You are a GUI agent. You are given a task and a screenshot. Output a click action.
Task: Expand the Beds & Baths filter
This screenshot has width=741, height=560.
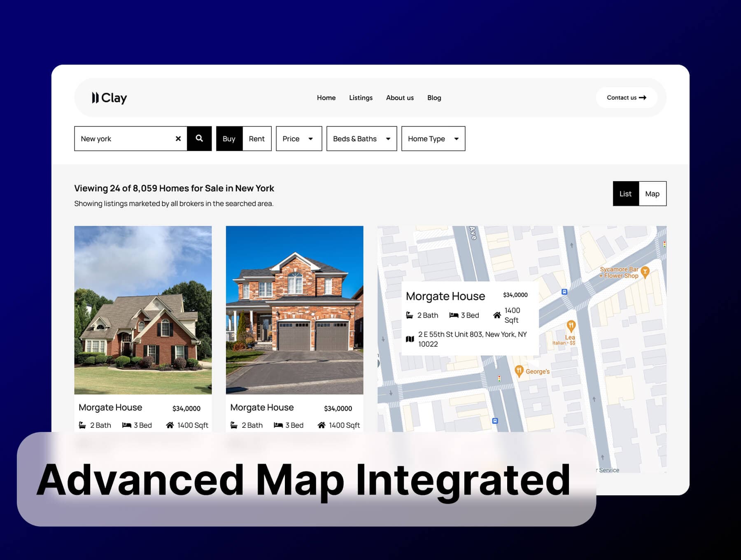click(361, 139)
